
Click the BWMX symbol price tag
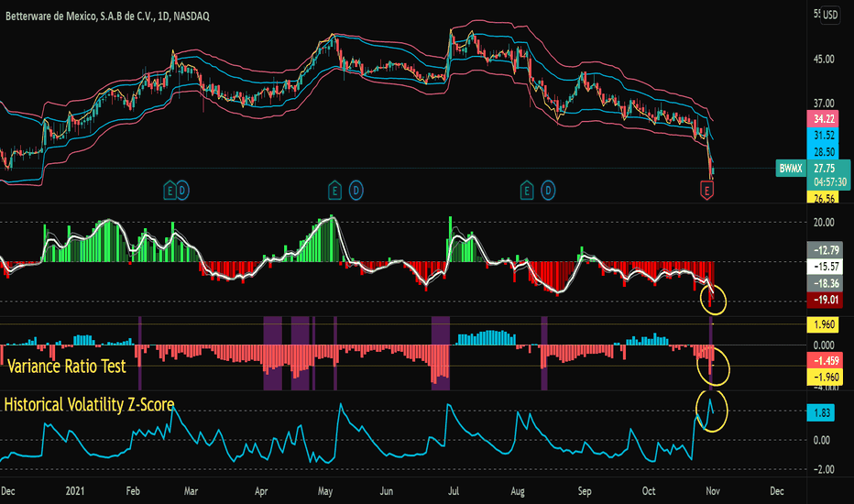pyautogui.click(x=790, y=169)
